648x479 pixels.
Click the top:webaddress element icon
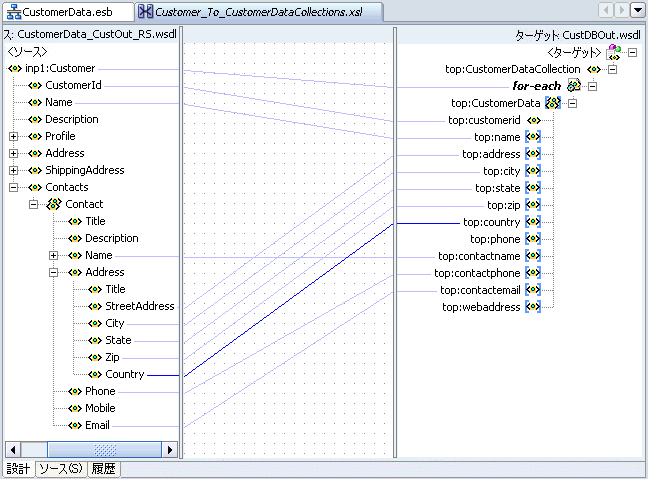click(x=533, y=307)
